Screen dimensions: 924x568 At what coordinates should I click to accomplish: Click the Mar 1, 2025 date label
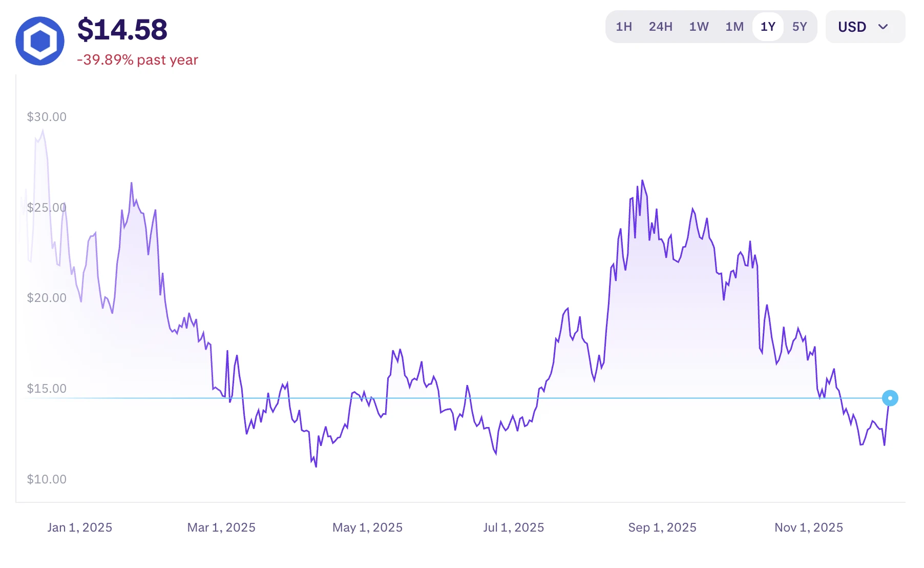click(x=221, y=528)
